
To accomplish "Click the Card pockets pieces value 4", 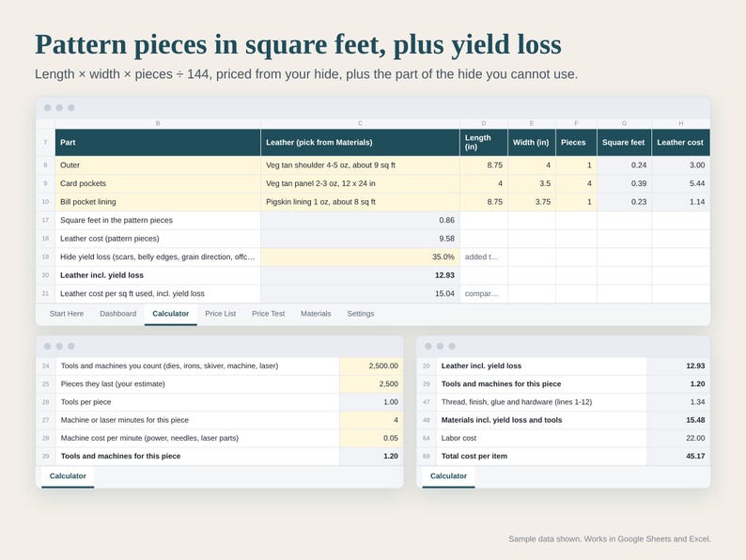I will tap(576, 183).
